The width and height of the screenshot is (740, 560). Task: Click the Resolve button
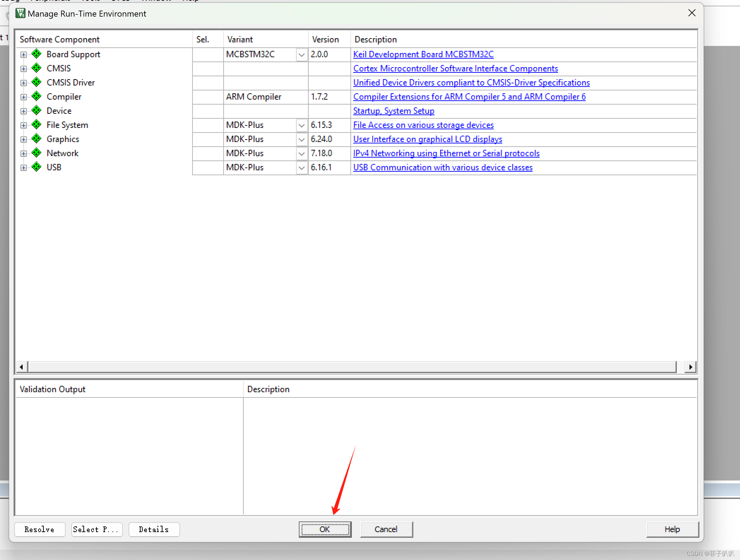pyautogui.click(x=40, y=529)
